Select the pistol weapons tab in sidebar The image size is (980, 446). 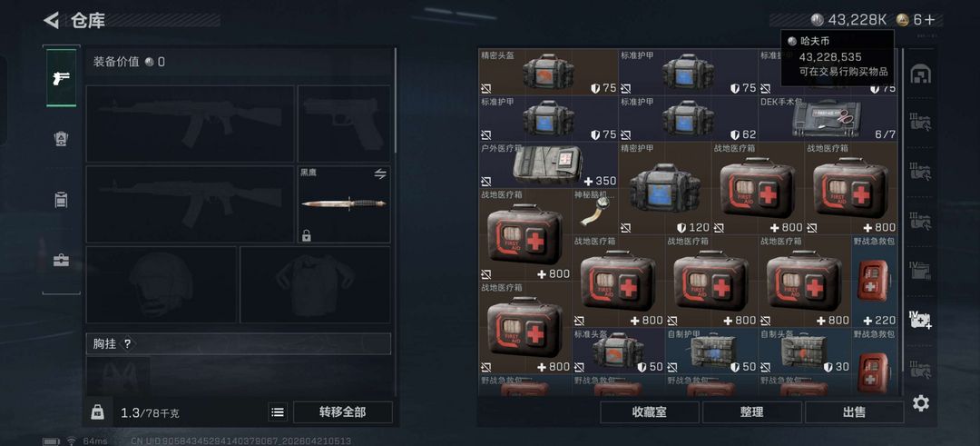(x=62, y=78)
